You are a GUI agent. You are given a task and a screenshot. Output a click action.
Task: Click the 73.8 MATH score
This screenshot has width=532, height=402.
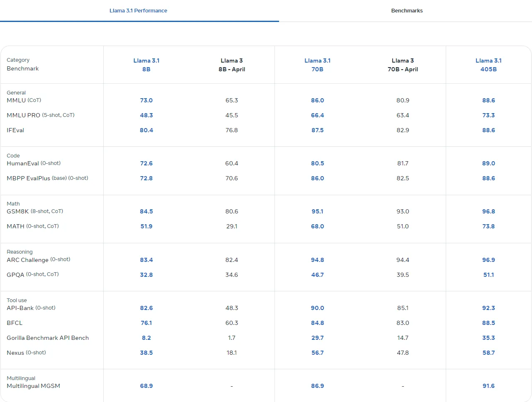click(488, 226)
